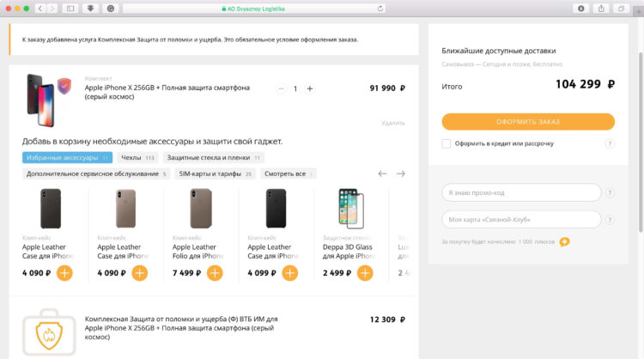
Task: Click the 12 309 ₽ protection price
Action: click(387, 319)
